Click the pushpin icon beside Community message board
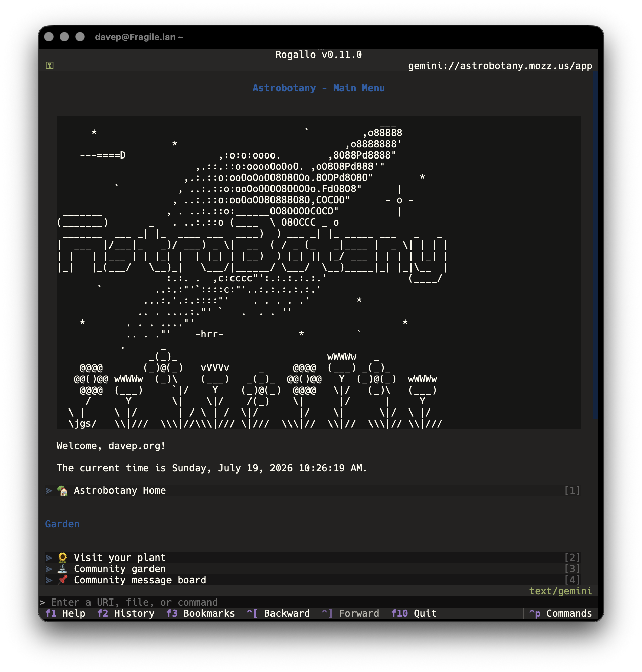Viewport: 642px width, 672px height. (62, 580)
